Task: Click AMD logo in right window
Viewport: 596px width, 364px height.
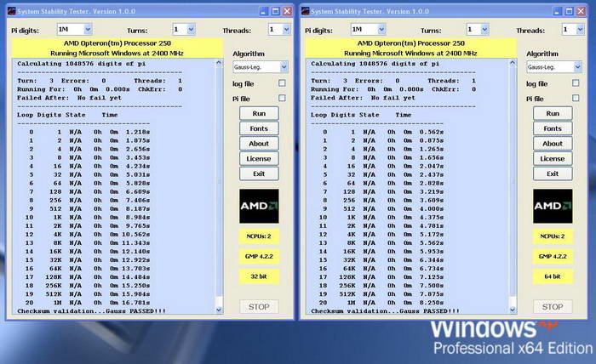Action: [x=553, y=206]
